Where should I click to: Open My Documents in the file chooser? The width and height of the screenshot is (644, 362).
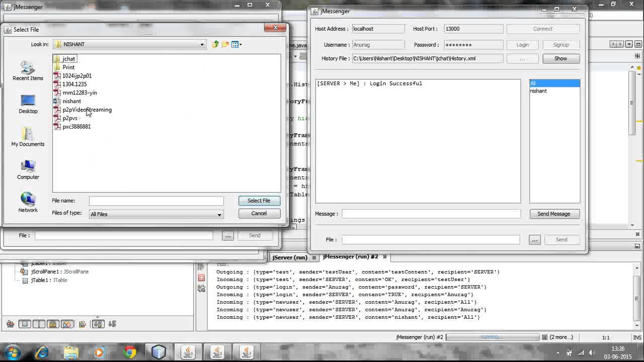(x=28, y=137)
